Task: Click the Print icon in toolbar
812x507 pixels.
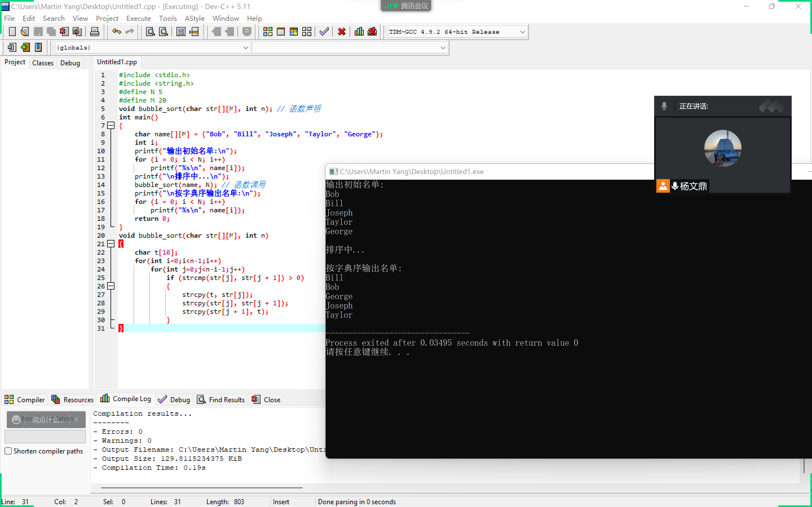Action: click(x=95, y=32)
